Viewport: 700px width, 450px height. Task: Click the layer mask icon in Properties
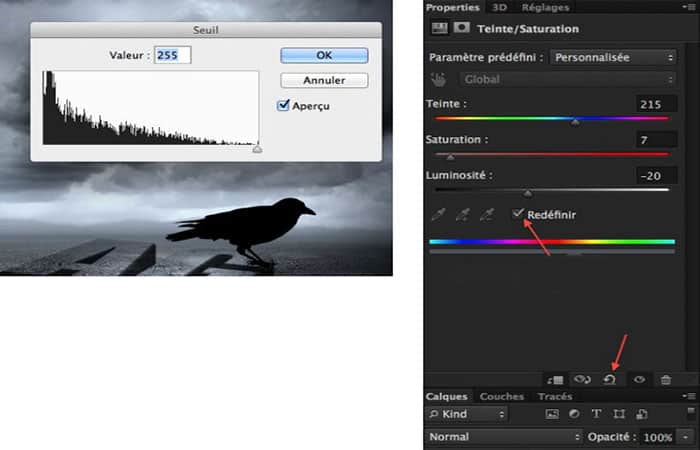(x=461, y=28)
